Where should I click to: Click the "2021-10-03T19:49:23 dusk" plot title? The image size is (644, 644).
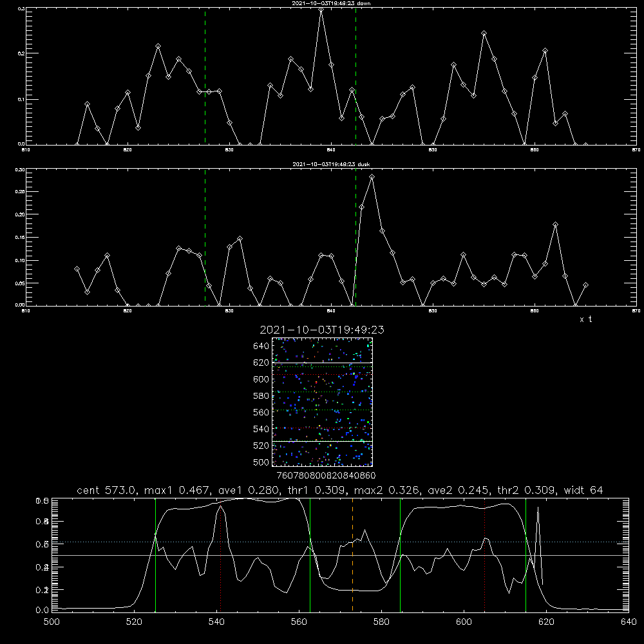[331, 164]
